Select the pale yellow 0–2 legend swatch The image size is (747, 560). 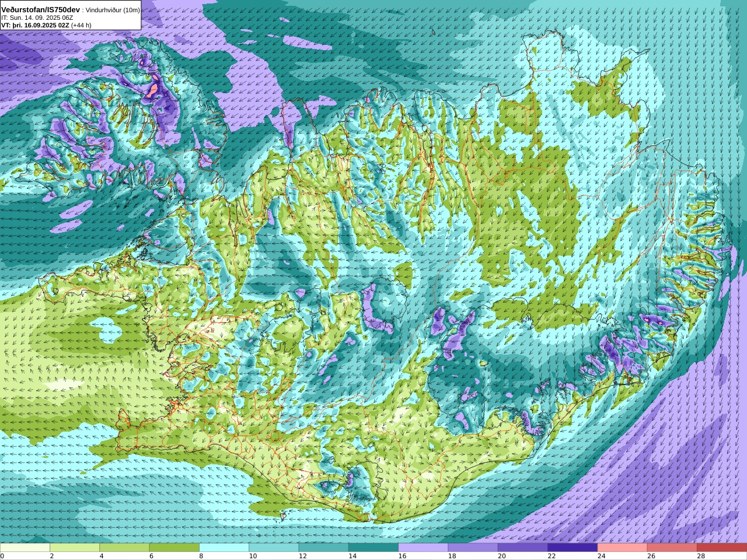tap(25, 548)
